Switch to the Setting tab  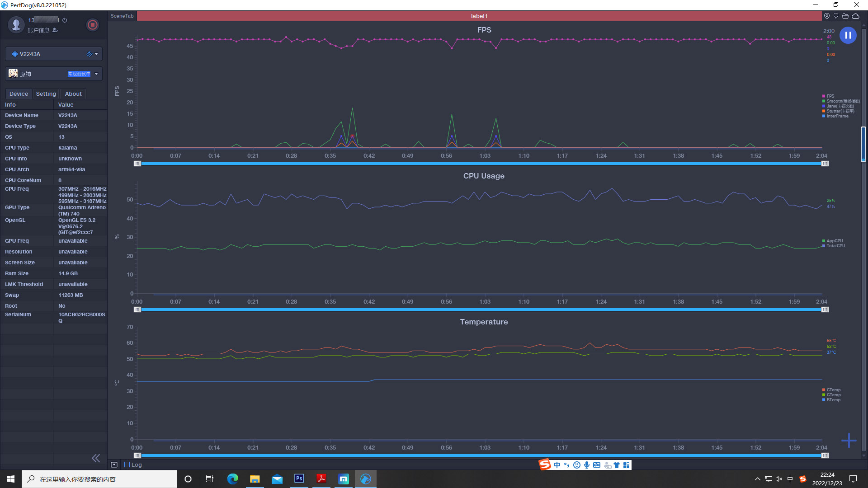point(46,94)
